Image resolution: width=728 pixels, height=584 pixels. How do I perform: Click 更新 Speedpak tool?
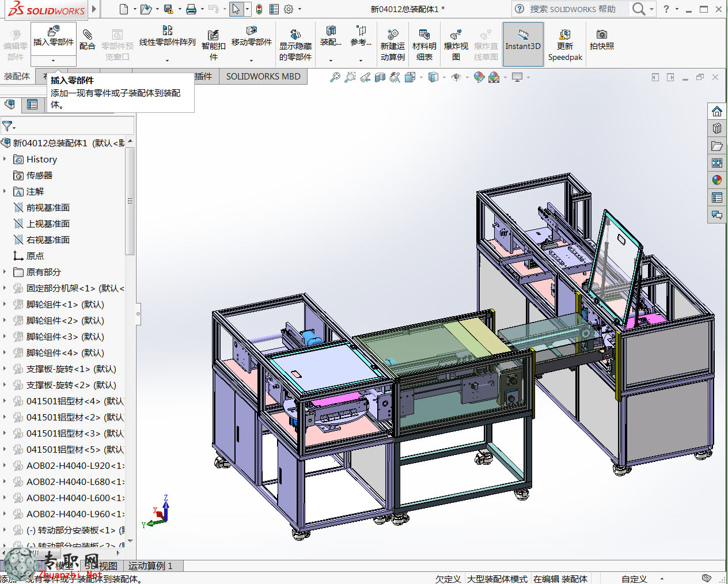tap(565, 45)
